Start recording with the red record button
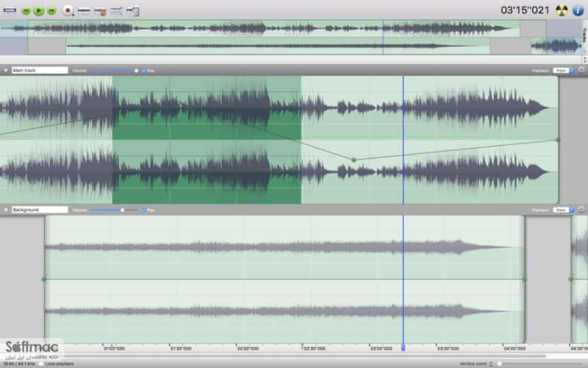This screenshot has width=588, height=368. click(67, 10)
